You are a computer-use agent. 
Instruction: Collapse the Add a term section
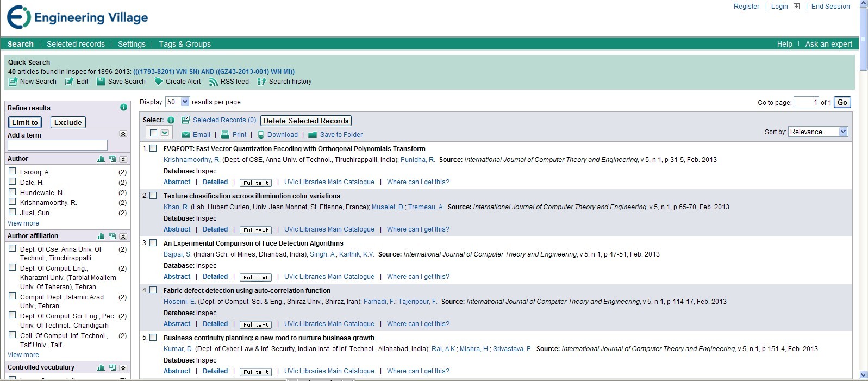click(123, 134)
